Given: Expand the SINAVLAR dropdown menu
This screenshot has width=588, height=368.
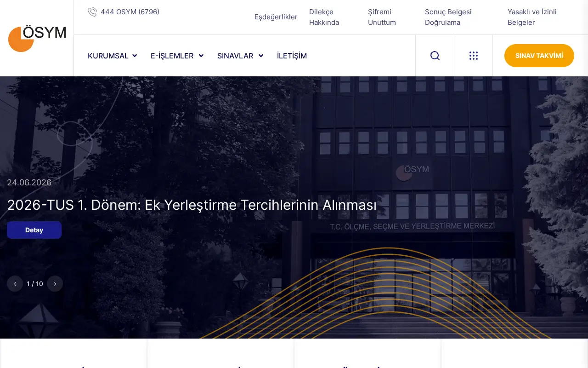Looking at the screenshot, I should (x=240, y=56).
